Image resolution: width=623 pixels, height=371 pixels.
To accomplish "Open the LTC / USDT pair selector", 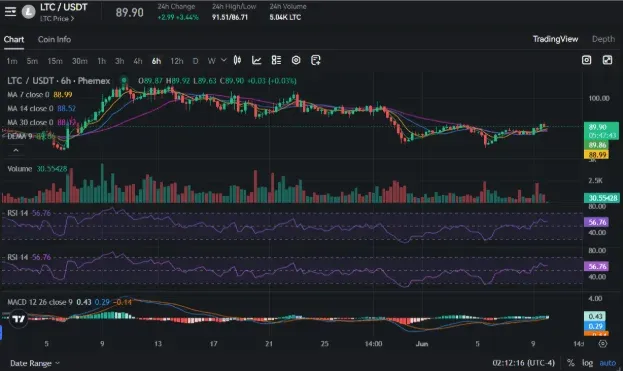I will (64, 7).
